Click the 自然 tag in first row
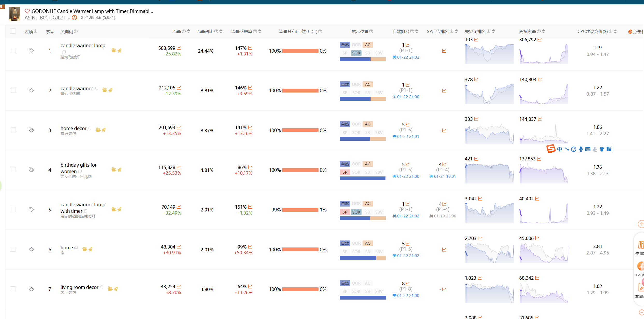644x319 pixels. point(345,45)
